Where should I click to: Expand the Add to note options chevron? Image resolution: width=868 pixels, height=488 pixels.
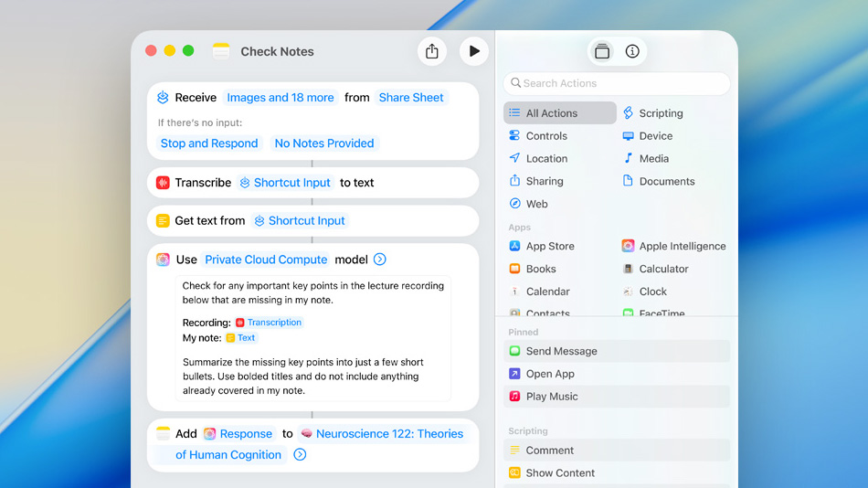click(300, 455)
